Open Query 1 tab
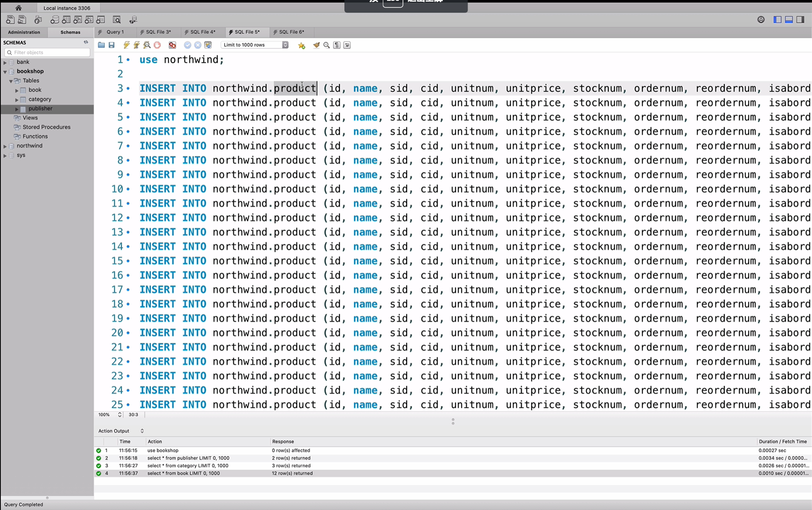The height and width of the screenshot is (510, 812). (x=115, y=32)
